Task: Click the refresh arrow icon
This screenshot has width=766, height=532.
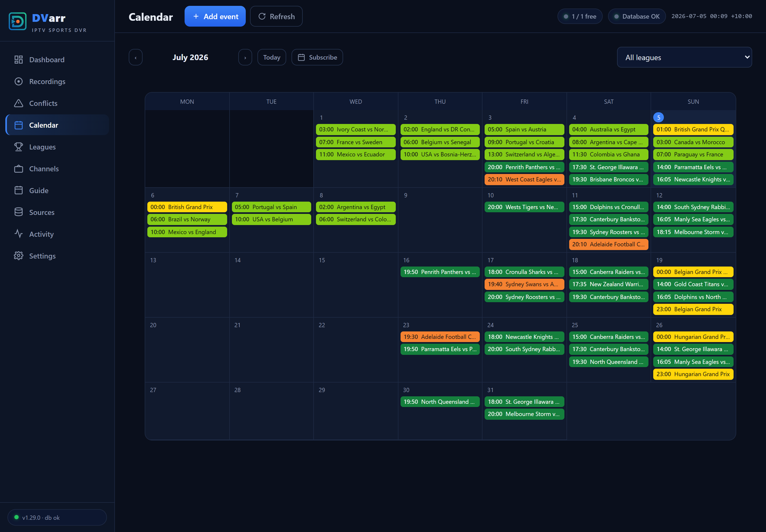Action: click(x=262, y=16)
